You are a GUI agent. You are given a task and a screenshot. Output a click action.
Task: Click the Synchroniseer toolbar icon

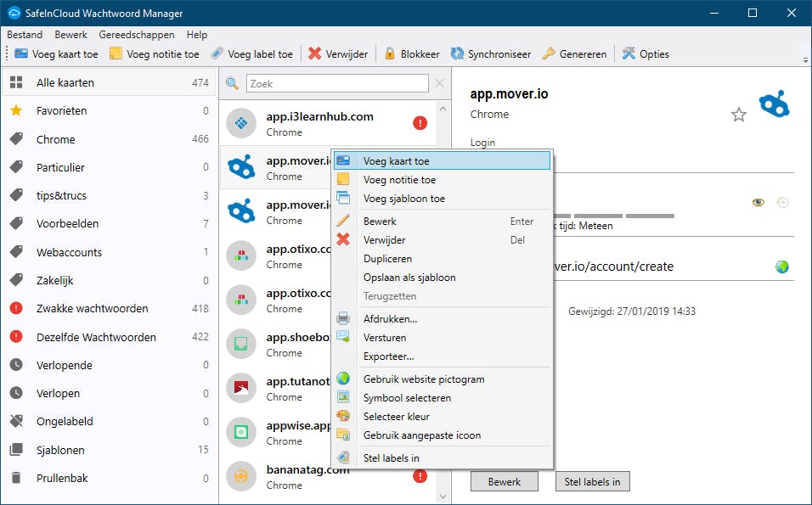click(457, 53)
